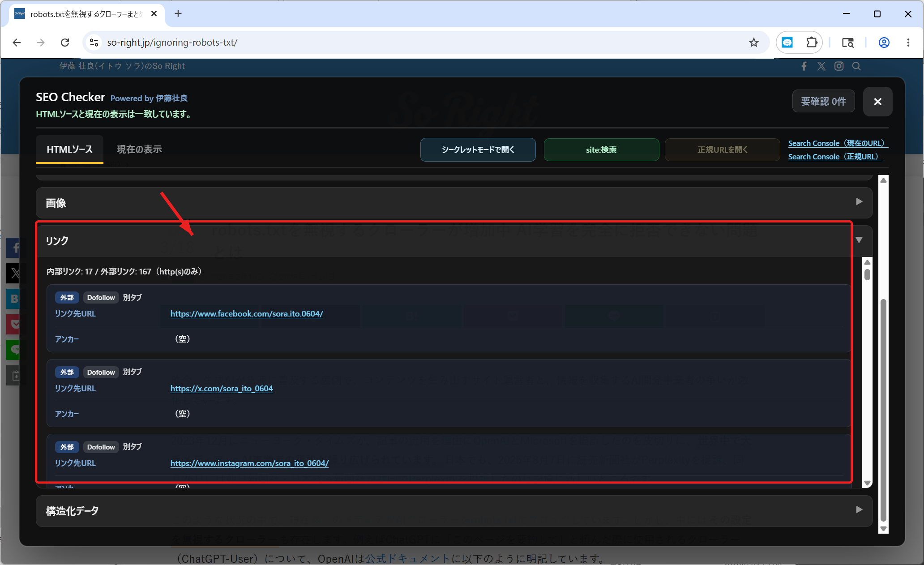Go forward in browser history
924x565 pixels.
(41, 43)
